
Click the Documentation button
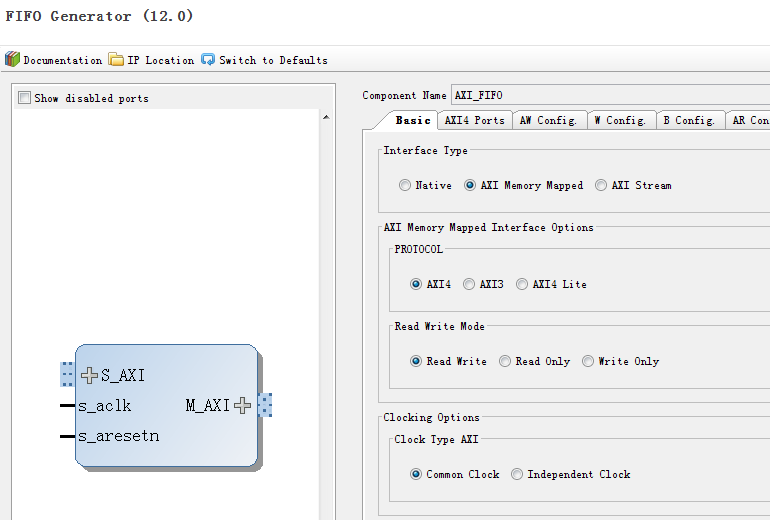(x=54, y=60)
